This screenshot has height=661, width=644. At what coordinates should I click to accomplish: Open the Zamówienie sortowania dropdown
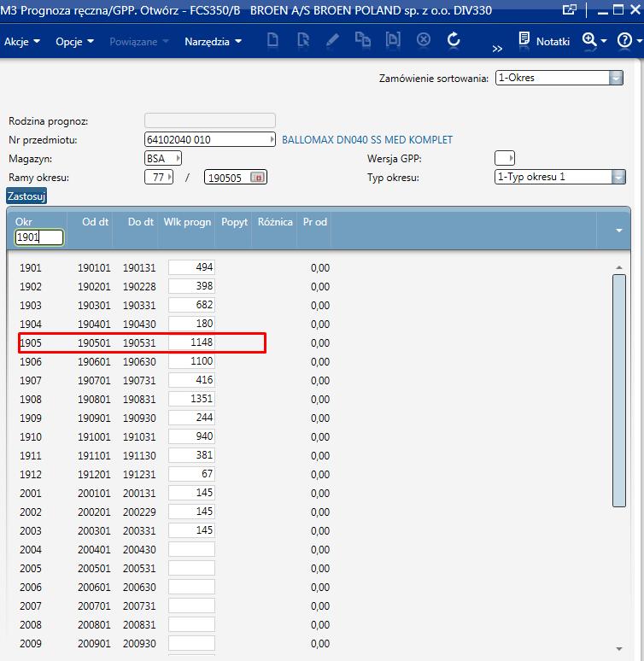pyautogui.click(x=616, y=78)
